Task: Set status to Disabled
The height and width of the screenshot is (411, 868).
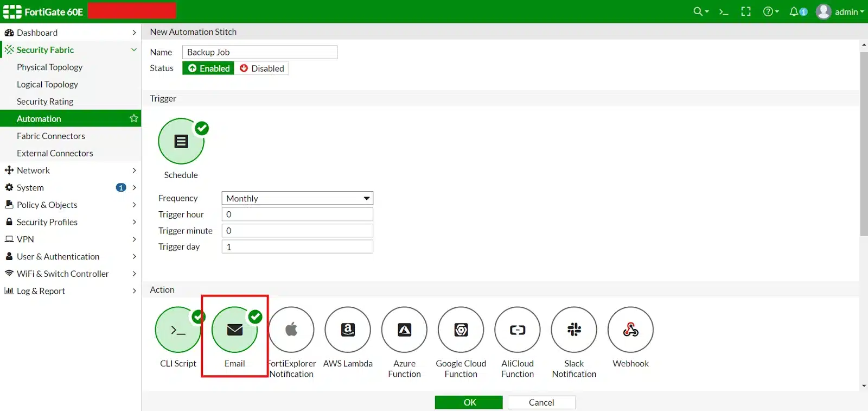Action: click(262, 68)
